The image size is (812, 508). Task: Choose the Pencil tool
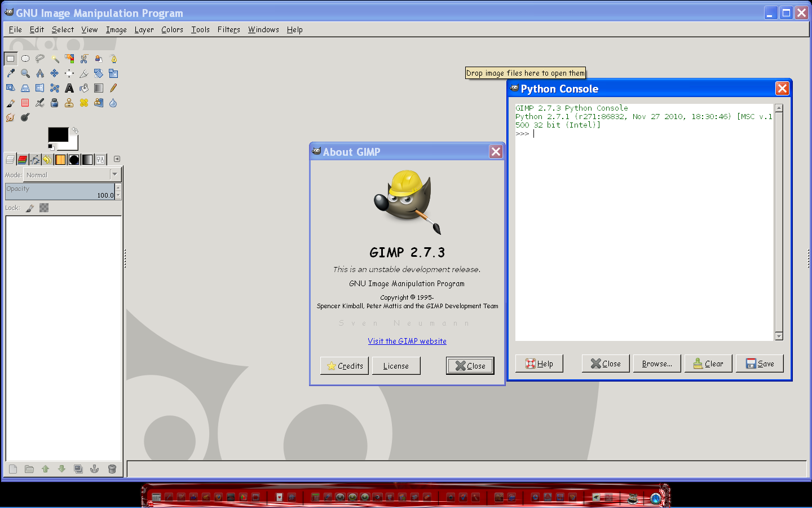113,88
